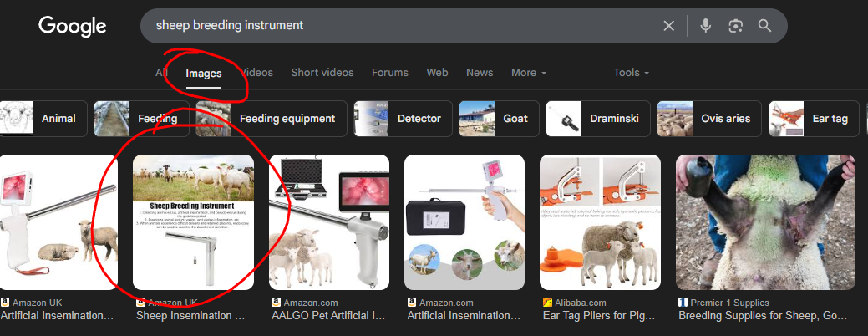Open first Amazon UK insemination gun image
Image resolution: width=868 pixels, height=336 pixels.
(x=58, y=222)
